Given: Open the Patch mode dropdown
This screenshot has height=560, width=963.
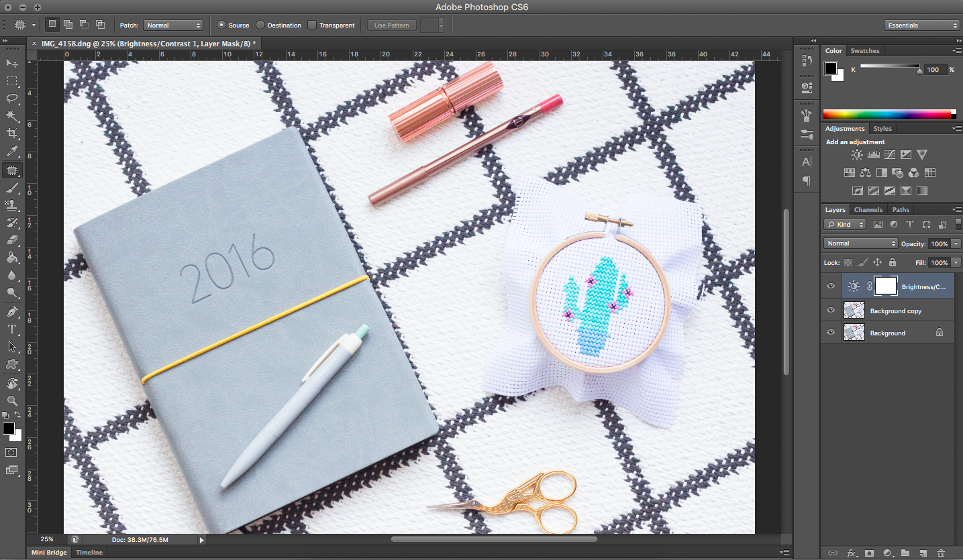Looking at the screenshot, I should pyautogui.click(x=173, y=25).
